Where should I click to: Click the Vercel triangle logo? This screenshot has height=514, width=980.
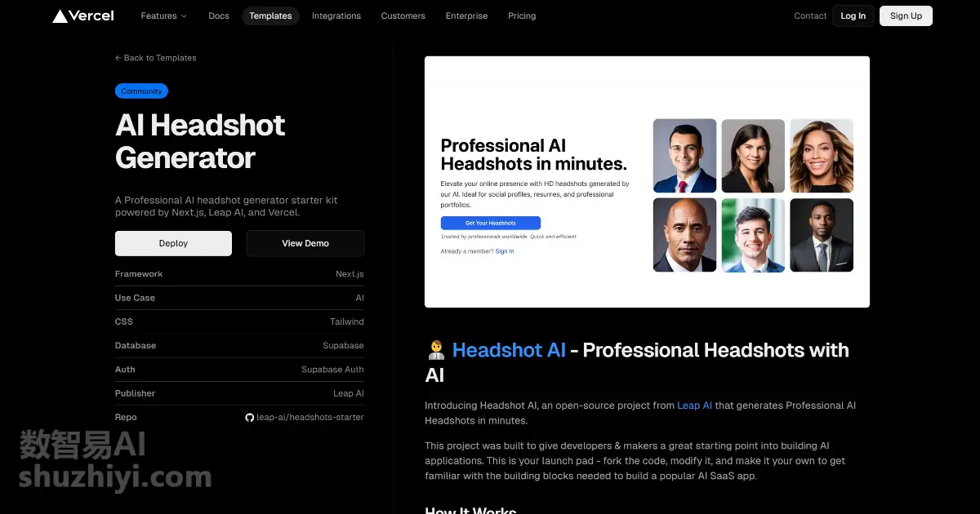tap(60, 16)
